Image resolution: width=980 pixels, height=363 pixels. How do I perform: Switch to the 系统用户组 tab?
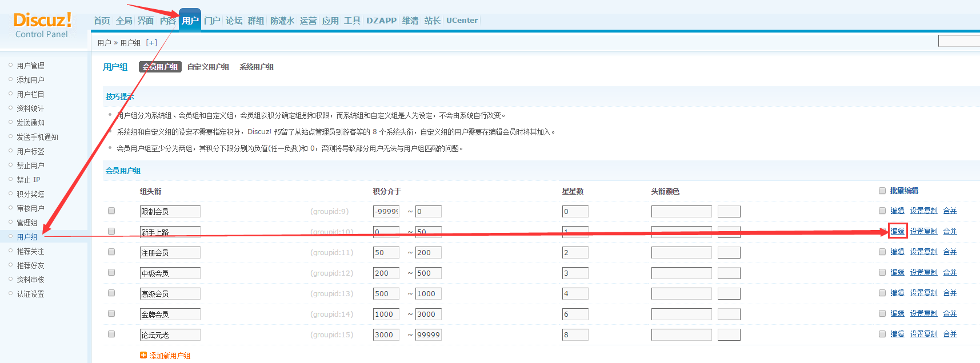coord(256,67)
